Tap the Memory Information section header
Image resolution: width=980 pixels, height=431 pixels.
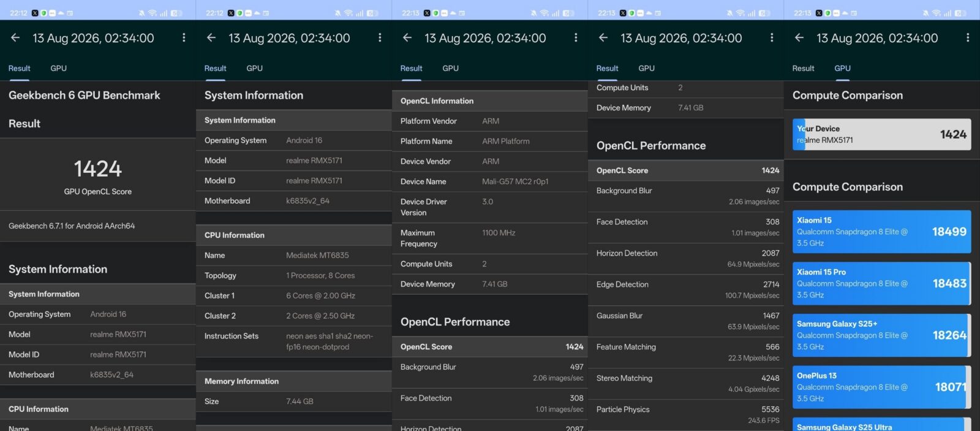point(294,381)
